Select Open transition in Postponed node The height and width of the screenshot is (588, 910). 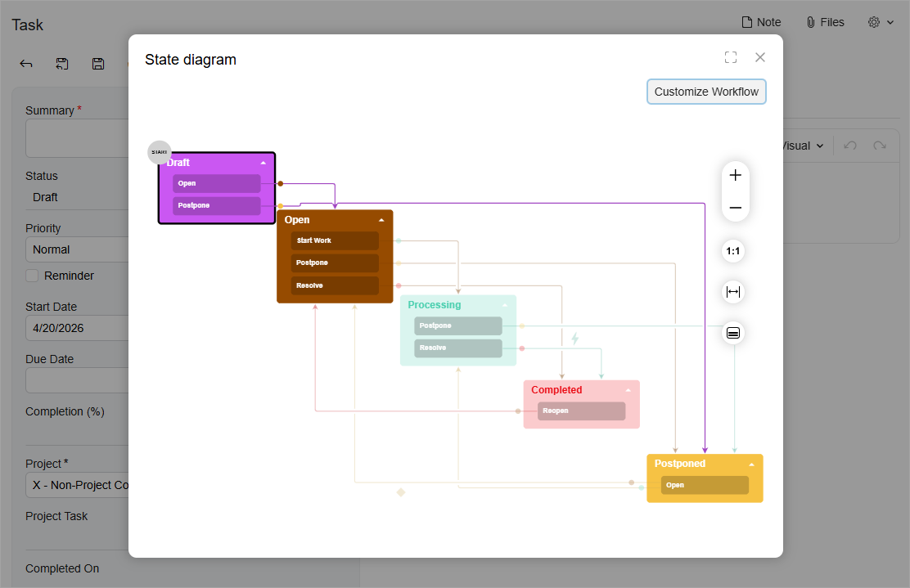point(705,485)
